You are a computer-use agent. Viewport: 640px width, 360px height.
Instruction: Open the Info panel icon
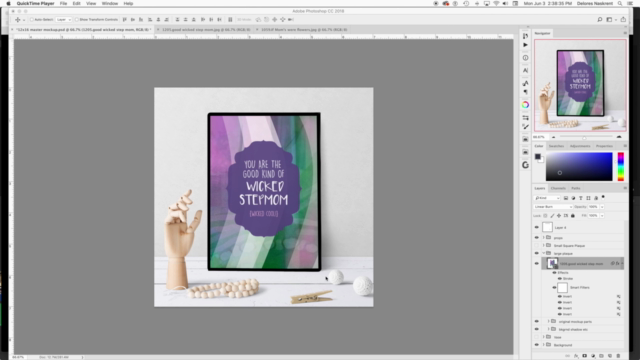[x=525, y=58]
